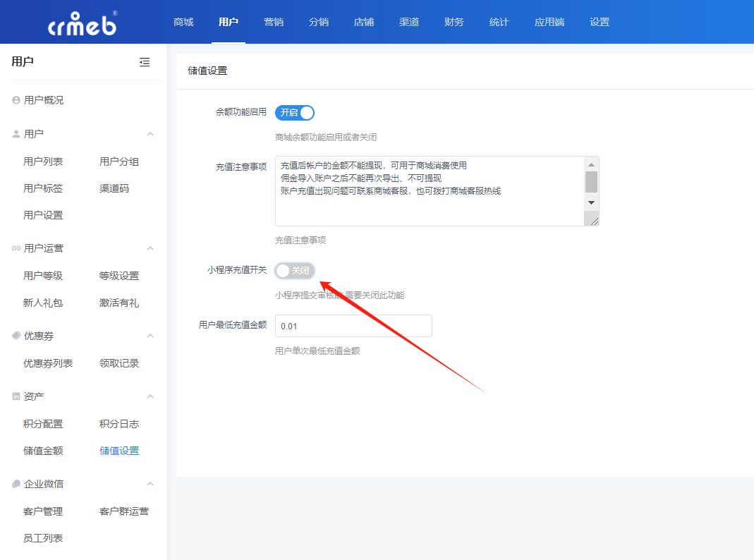Click the sidebar collapse menu icon
Viewport: 754px width, 560px height.
pyautogui.click(x=145, y=62)
